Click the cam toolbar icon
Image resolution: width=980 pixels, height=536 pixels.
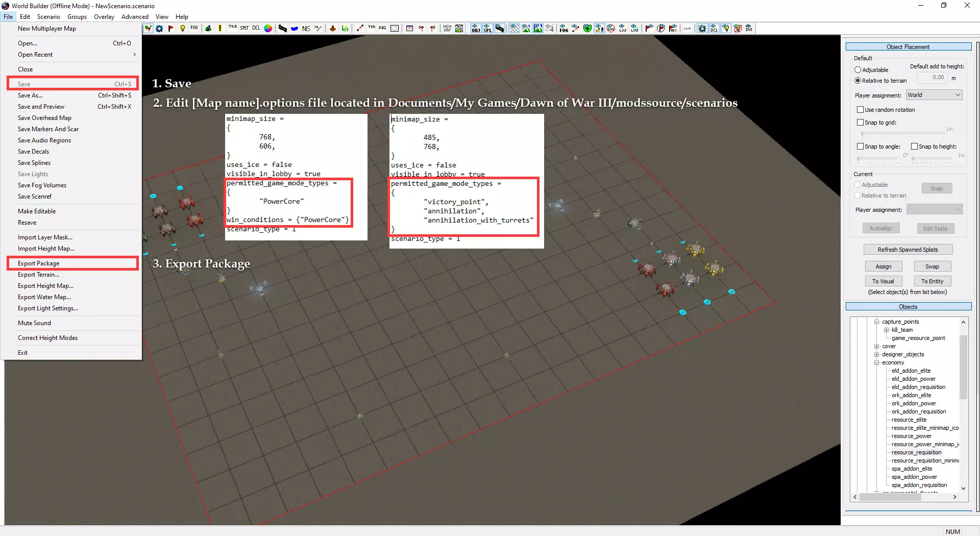[x=688, y=29]
